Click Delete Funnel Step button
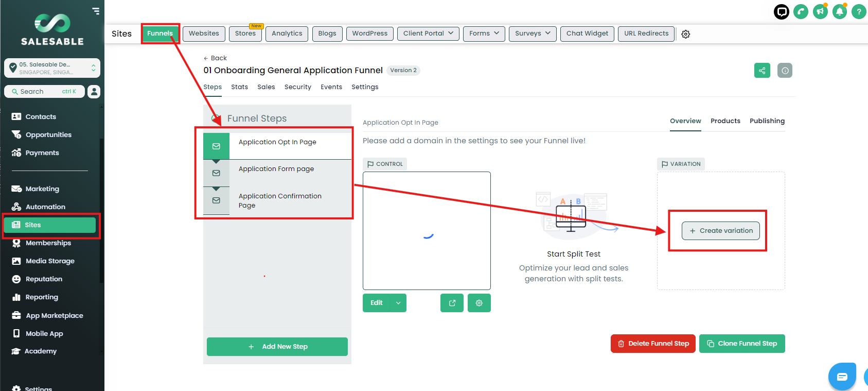The image size is (868, 391). pos(653,344)
